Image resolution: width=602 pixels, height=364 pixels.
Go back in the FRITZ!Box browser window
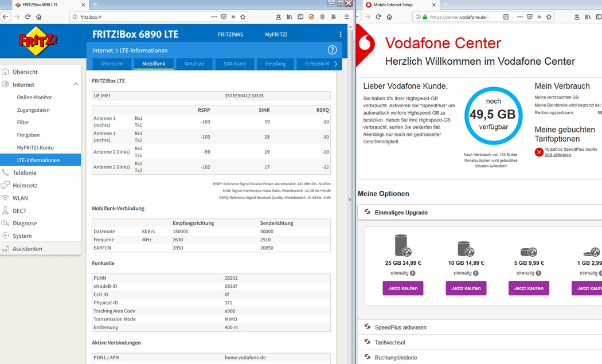5,17
